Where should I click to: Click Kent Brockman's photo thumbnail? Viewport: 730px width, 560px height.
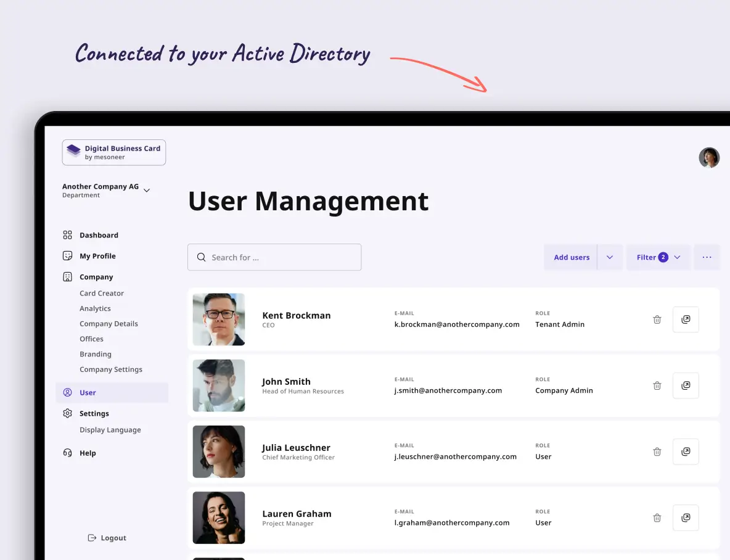point(219,319)
